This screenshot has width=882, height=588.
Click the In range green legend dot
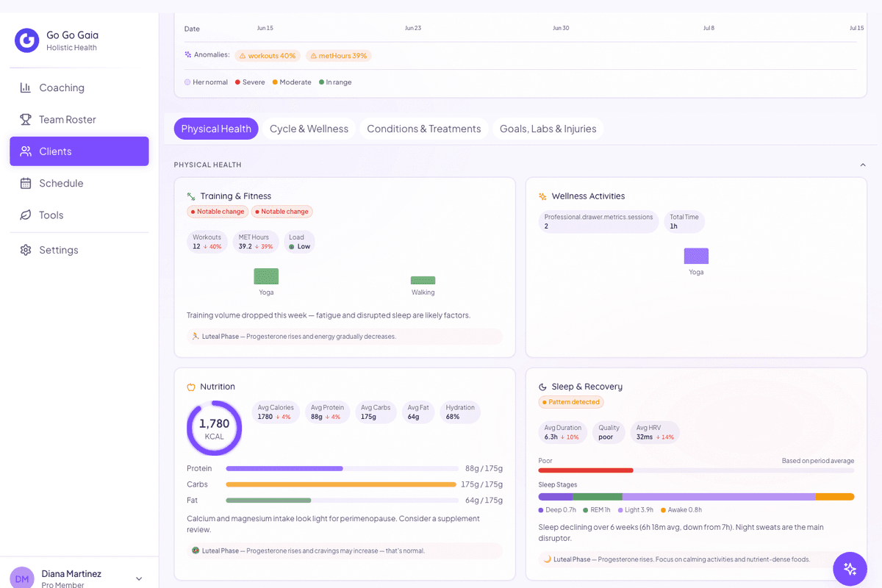click(321, 82)
